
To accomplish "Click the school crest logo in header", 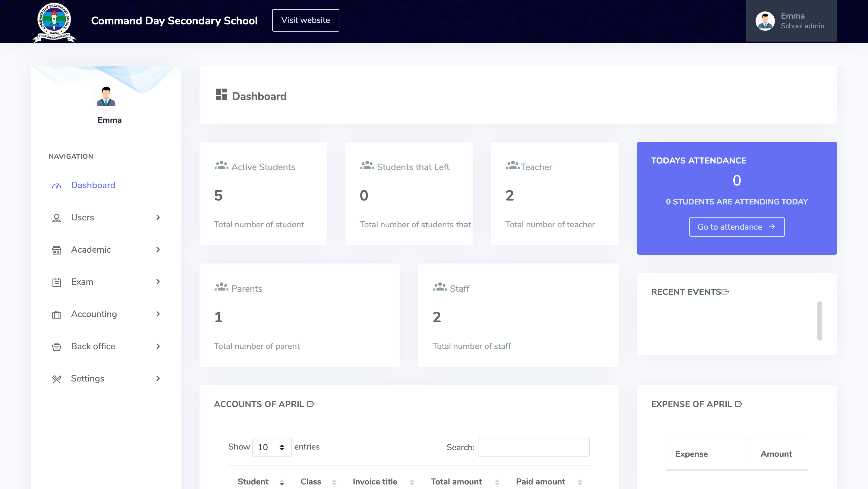I will (54, 22).
